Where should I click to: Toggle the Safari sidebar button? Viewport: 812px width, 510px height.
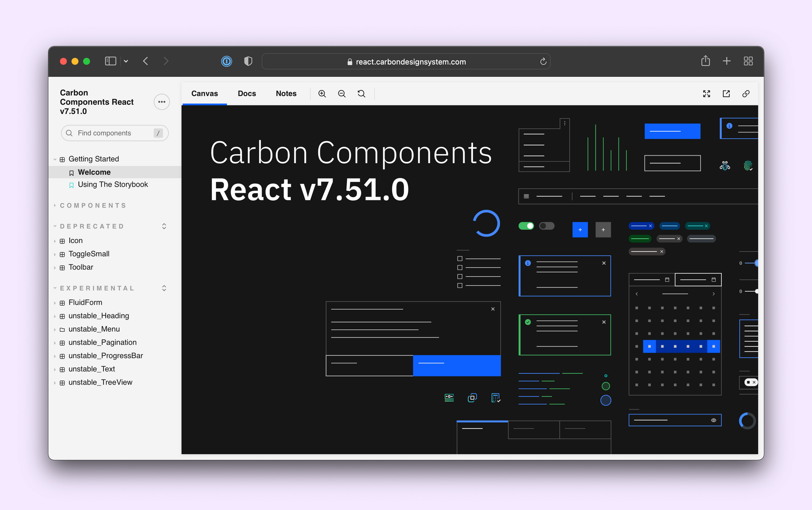pyautogui.click(x=110, y=61)
